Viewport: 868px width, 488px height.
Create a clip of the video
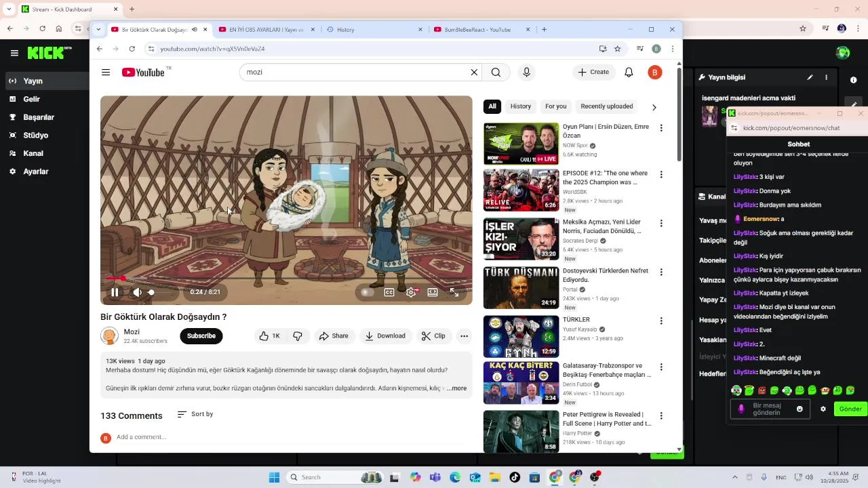(x=433, y=336)
